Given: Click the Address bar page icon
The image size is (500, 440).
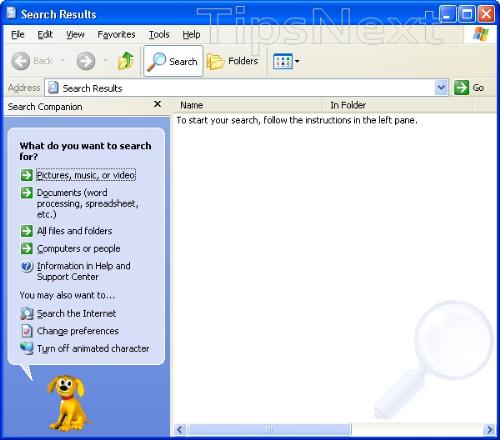Looking at the screenshot, I should tap(53, 88).
